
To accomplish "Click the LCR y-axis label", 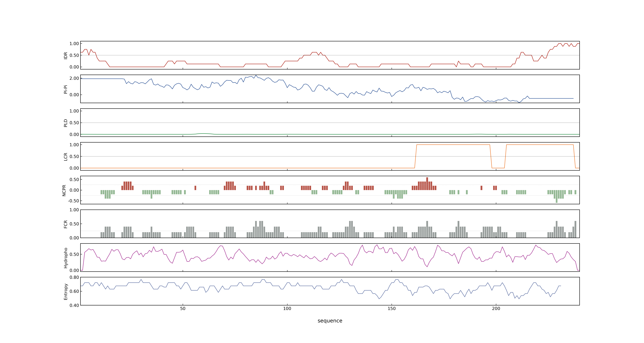I will [x=66, y=157].
